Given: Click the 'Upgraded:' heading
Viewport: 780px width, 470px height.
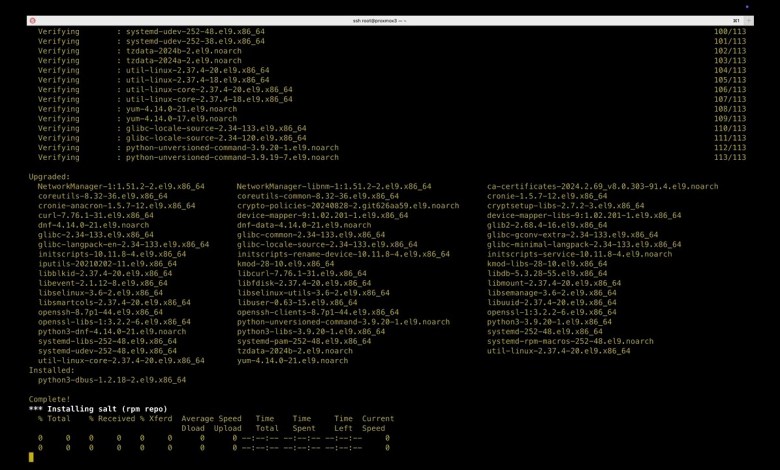Looking at the screenshot, I should [x=49, y=177].
